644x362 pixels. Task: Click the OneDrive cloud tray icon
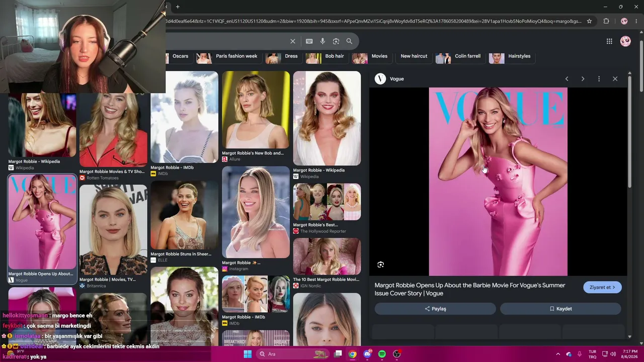click(569, 354)
